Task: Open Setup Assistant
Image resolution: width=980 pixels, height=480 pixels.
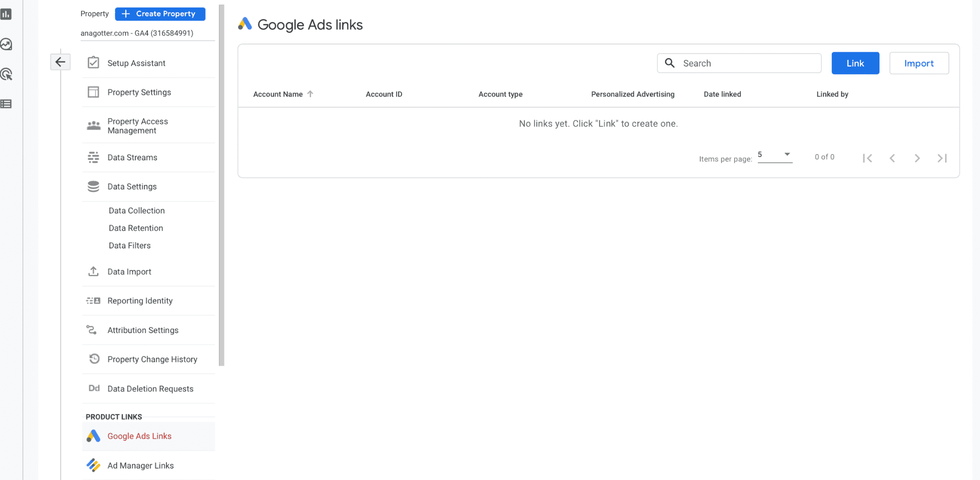Action: pyautogui.click(x=148, y=63)
